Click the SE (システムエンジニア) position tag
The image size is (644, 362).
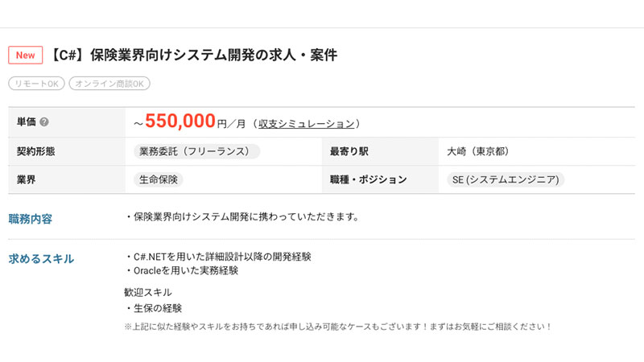tap(506, 179)
